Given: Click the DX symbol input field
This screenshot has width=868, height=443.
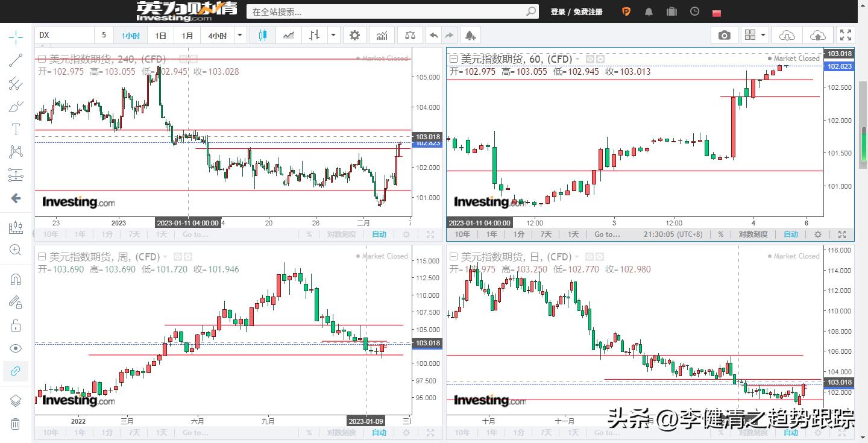Looking at the screenshot, I should 64,36.
